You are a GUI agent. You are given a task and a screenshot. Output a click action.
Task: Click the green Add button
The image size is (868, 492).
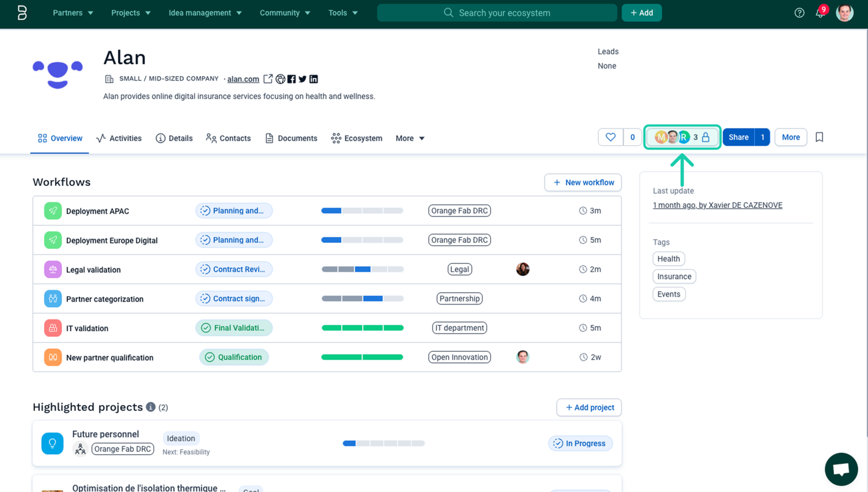coord(642,12)
